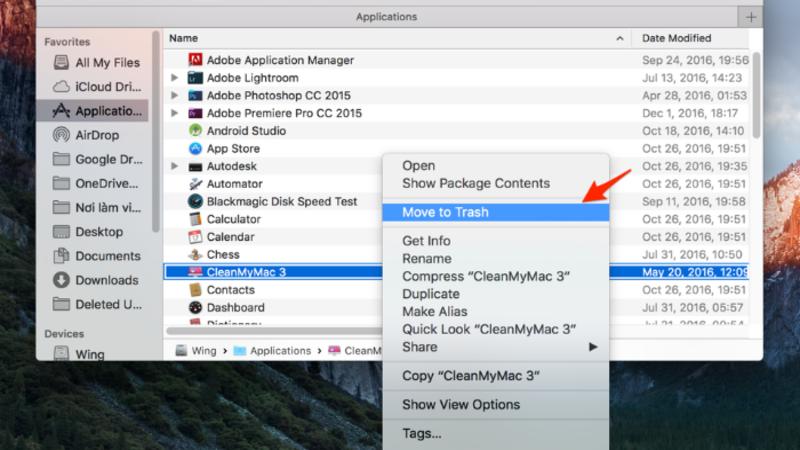Open iCloud Drive in sidebar
This screenshot has height=450, width=800.
click(96, 87)
